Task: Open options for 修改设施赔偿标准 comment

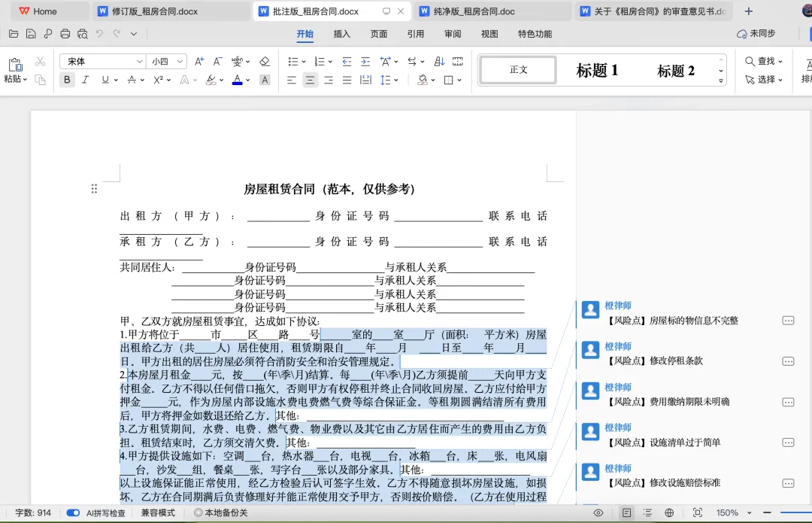Action: [x=788, y=483]
